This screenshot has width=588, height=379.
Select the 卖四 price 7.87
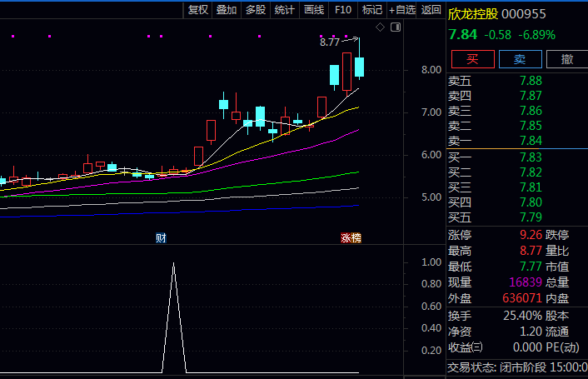(x=531, y=96)
